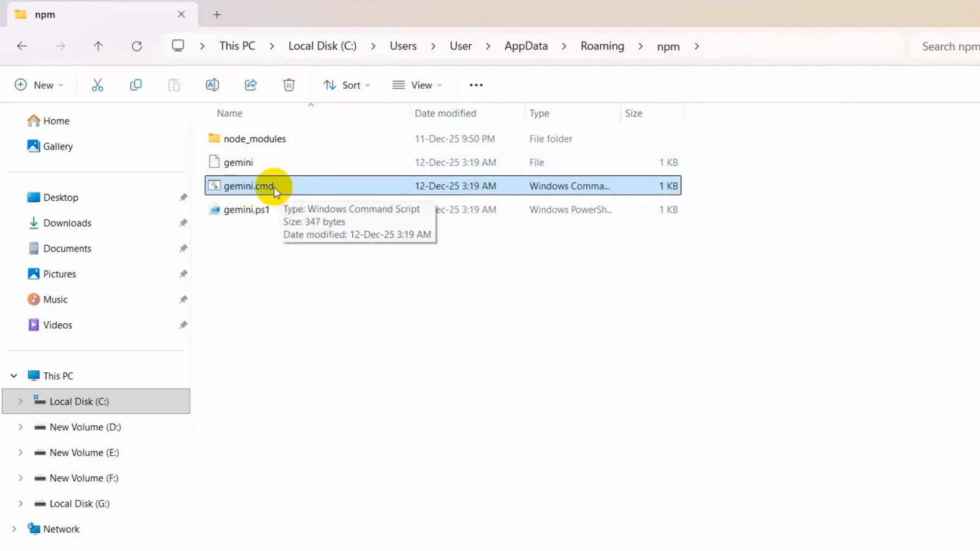Click the Share icon in toolbar
This screenshot has width=980, height=551.
(251, 85)
